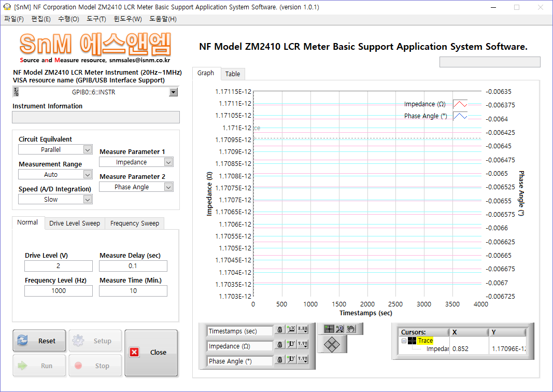Open Circuit Equivalent dropdown

(88, 150)
